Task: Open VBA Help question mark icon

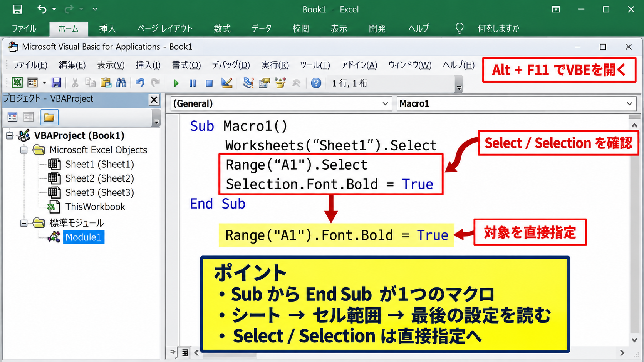Action: pos(316,83)
